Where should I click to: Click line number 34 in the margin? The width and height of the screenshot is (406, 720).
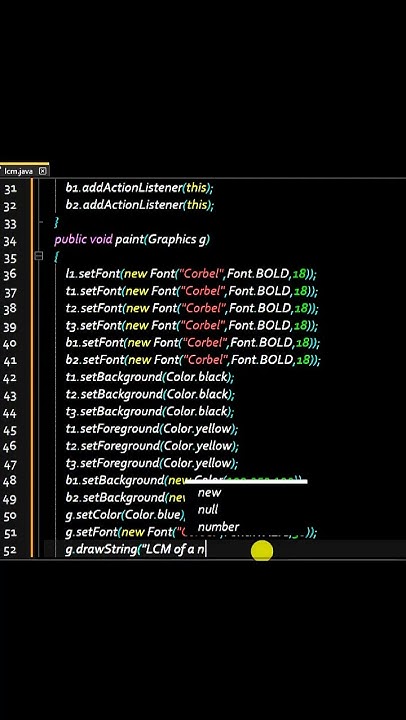10,241
